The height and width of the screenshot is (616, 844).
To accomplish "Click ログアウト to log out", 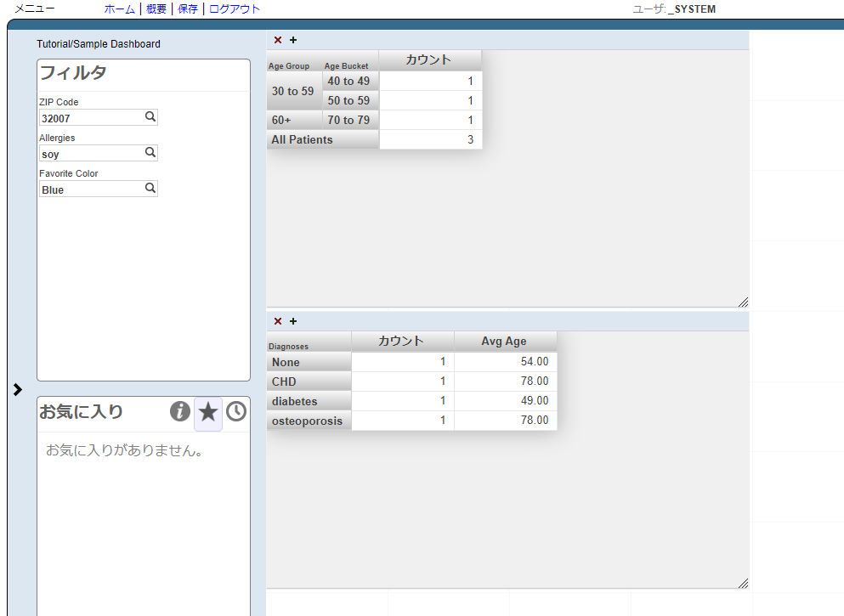I will coord(235,9).
